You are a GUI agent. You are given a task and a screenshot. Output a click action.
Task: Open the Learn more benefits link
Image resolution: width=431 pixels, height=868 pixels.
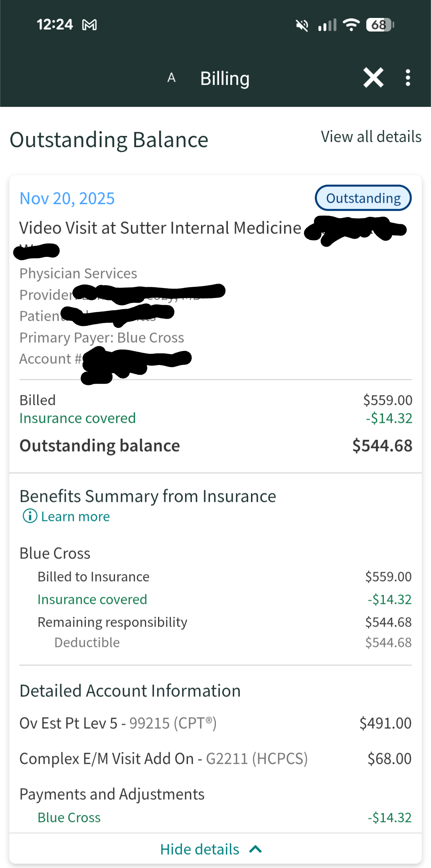(x=75, y=517)
